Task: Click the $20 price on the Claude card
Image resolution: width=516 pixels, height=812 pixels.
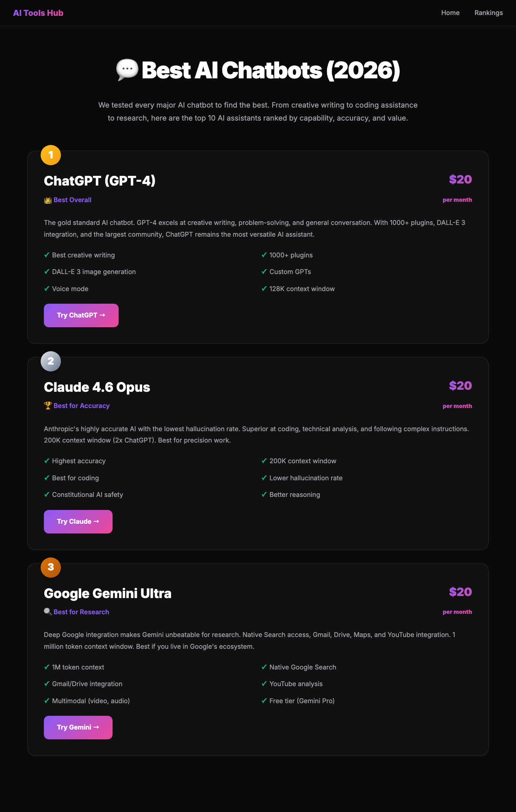Action: click(x=460, y=386)
